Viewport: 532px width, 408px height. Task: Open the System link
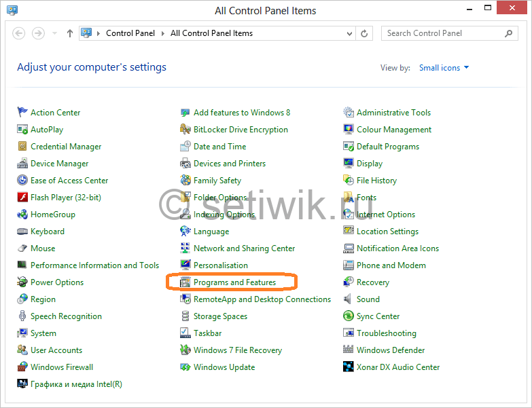click(43, 333)
